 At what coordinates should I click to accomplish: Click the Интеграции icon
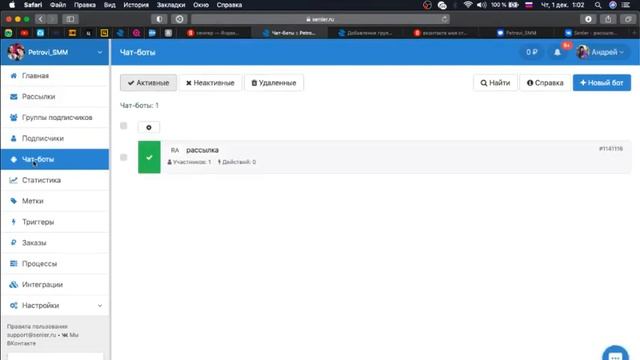tap(13, 284)
